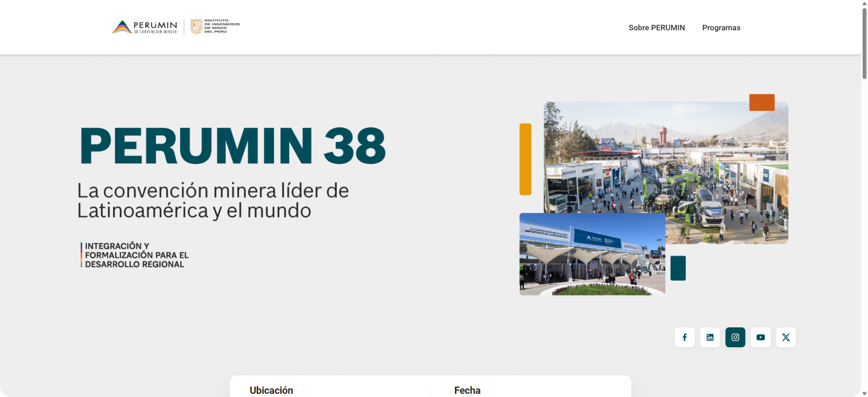
Task: Open the YouTube social icon
Action: pos(760,337)
